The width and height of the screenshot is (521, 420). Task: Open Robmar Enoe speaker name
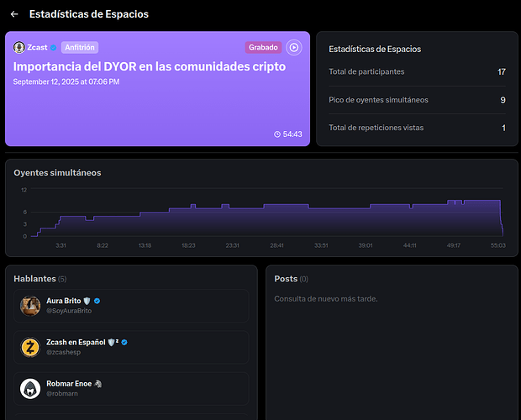[69, 384]
